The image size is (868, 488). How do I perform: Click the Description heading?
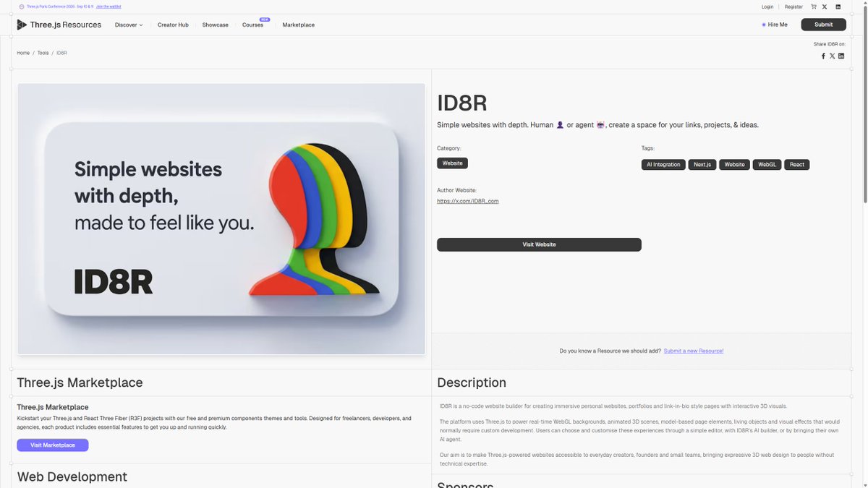pos(472,382)
